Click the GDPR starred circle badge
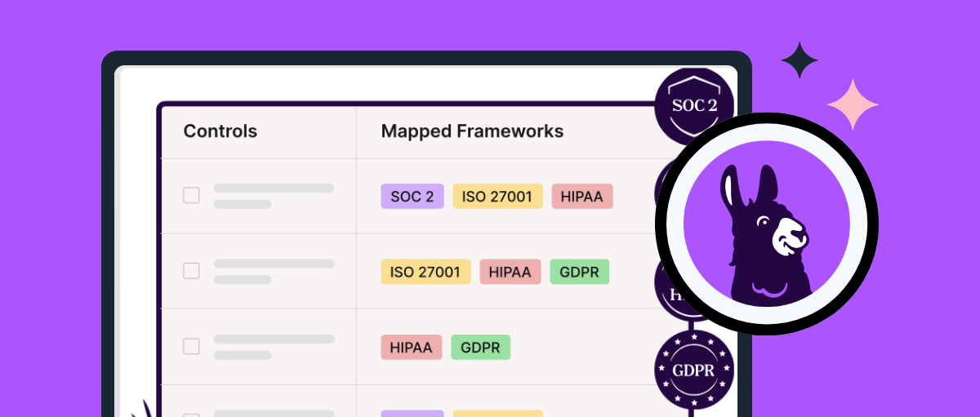 click(x=693, y=370)
